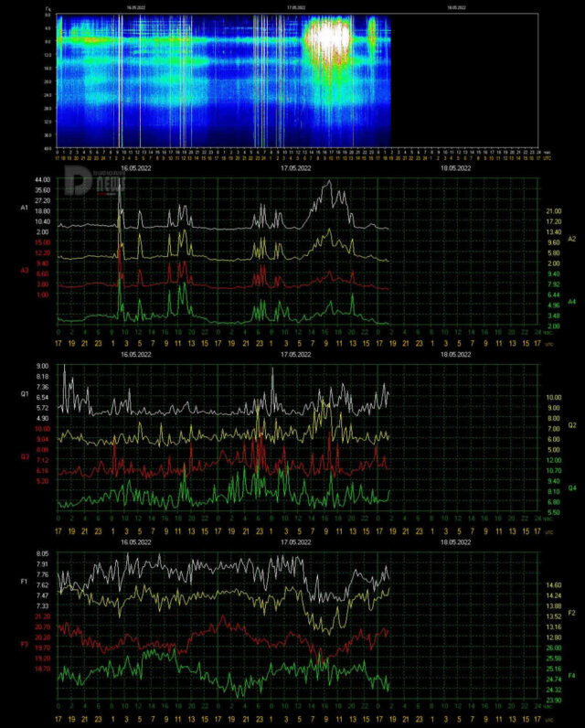Viewport: 585px width, 728px height.
Task: Click 17.05.2022 date above quality chart
Action: pyautogui.click(x=297, y=354)
